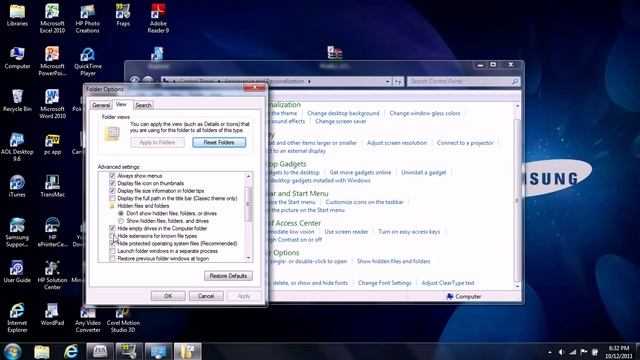Viewport: 640px width, 360px height.
Task: Open the iTunes desktop icon
Action: 17,187
